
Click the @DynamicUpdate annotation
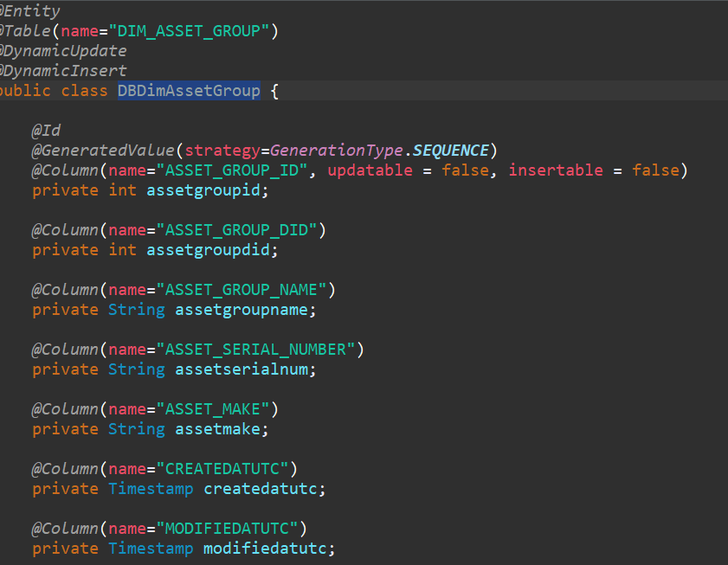point(65,51)
